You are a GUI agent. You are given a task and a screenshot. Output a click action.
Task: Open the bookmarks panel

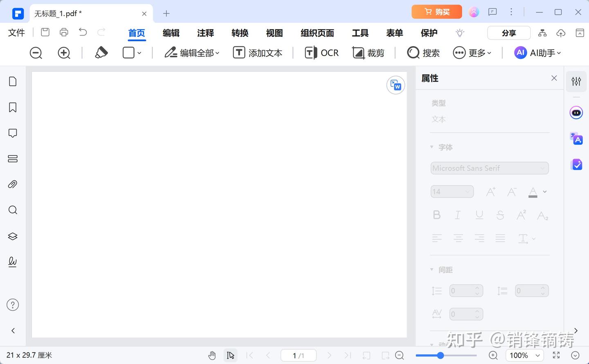pos(13,107)
